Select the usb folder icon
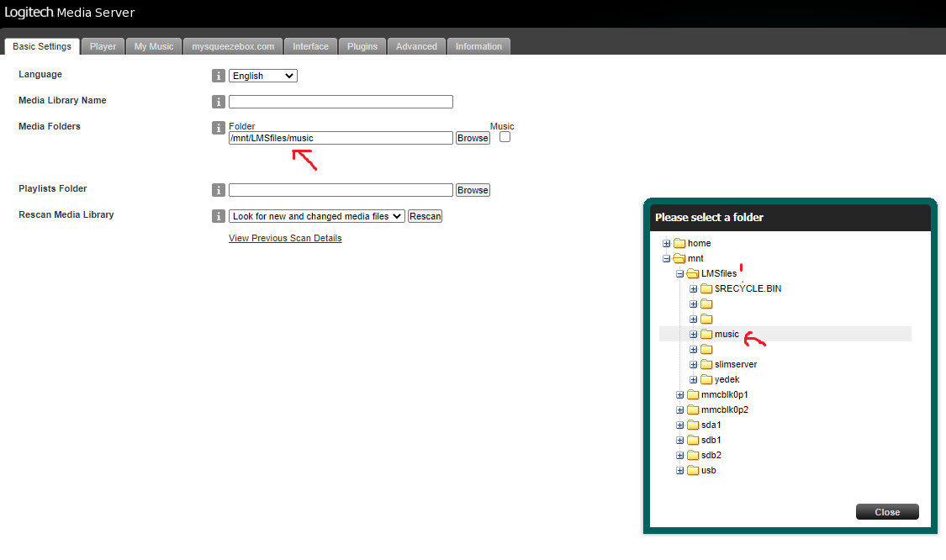 coord(693,470)
